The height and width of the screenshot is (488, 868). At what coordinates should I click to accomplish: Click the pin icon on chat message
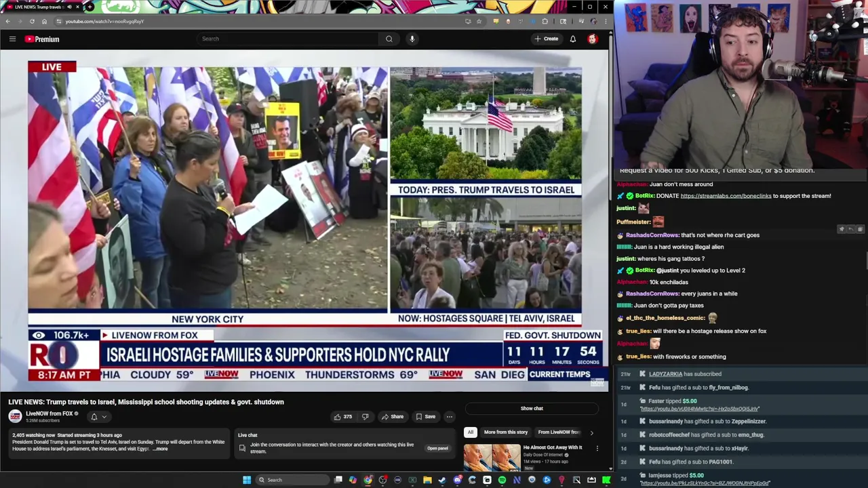[x=842, y=229]
